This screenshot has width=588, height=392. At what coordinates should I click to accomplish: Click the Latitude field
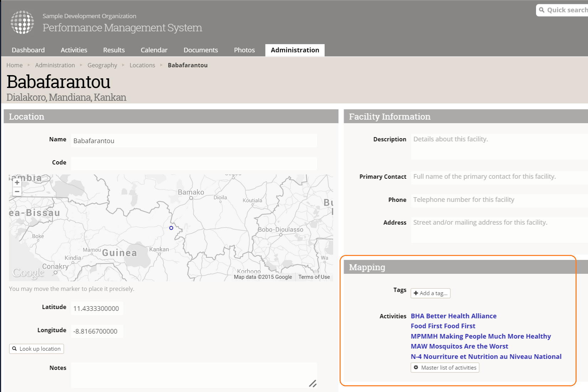[97, 308]
